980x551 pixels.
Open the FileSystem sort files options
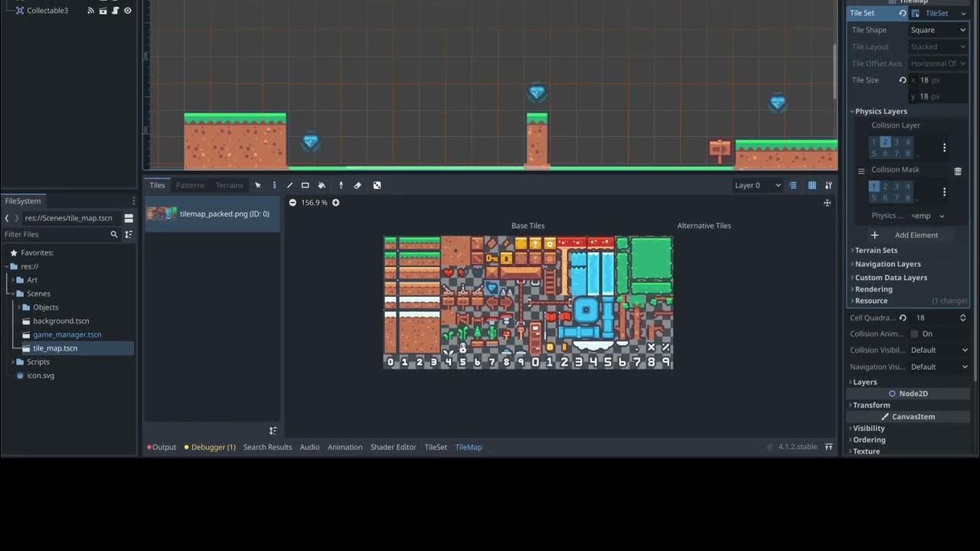coord(129,234)
